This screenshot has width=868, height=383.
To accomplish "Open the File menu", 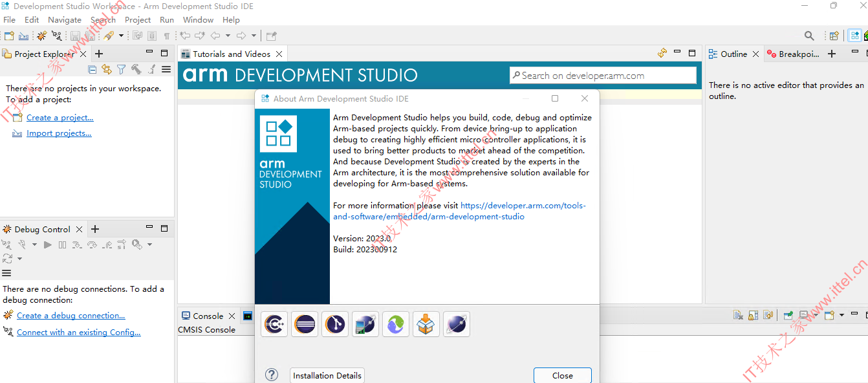I will 9,20.
